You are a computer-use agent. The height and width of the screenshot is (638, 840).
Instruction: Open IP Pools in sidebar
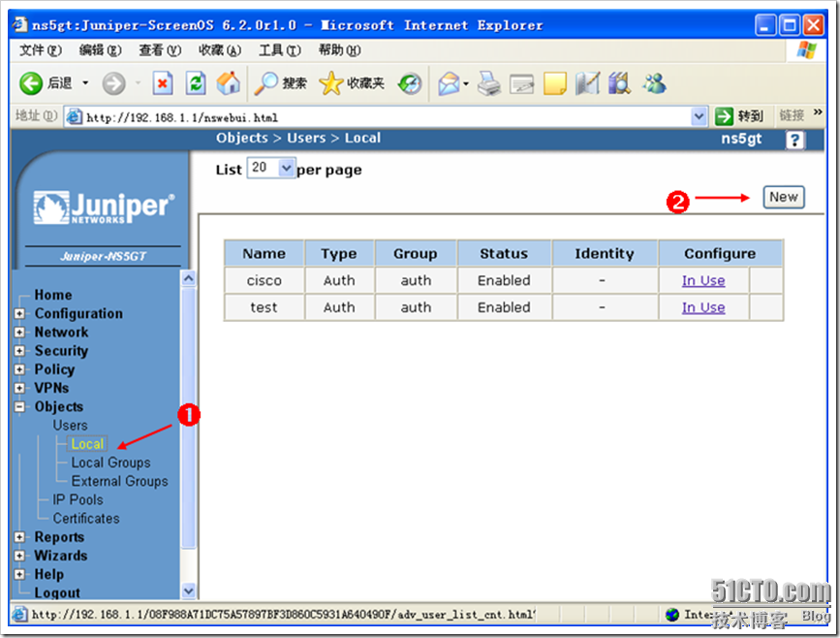[78, 500]
